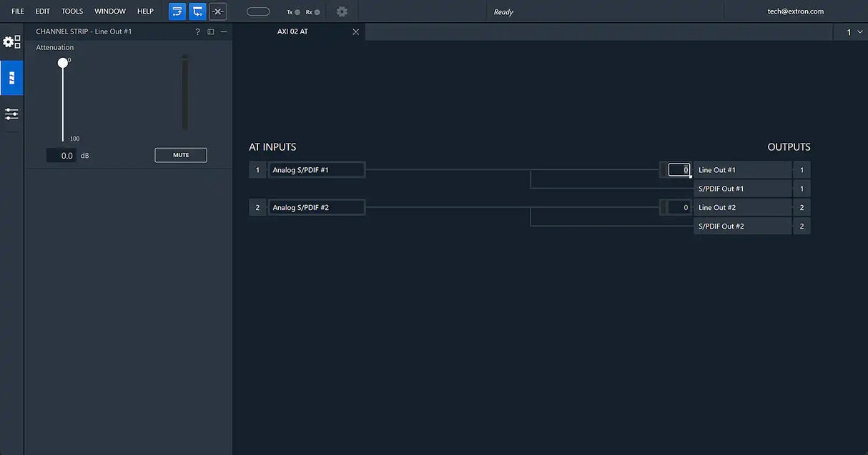Open the device settings sidebar icon
The height and width of the screenshot is (455, 868).
(x=11, y=42)
